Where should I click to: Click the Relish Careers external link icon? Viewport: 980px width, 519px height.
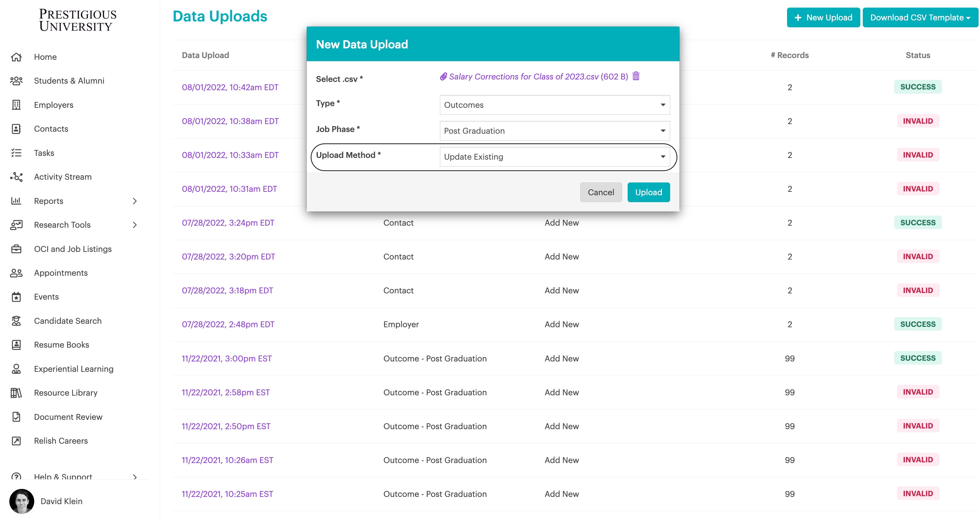tap(16, 441)
